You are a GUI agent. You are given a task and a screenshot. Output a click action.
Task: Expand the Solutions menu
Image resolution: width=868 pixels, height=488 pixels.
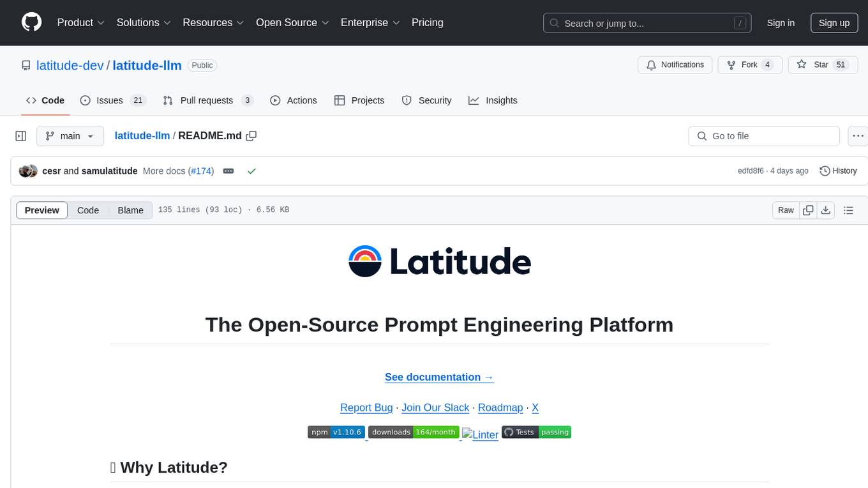coord(144,22)
